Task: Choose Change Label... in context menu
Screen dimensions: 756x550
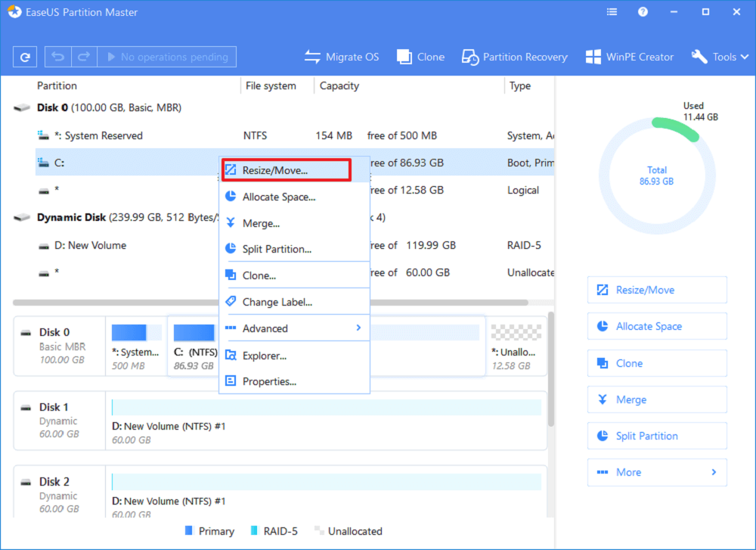Action: [x=295, y=302]
